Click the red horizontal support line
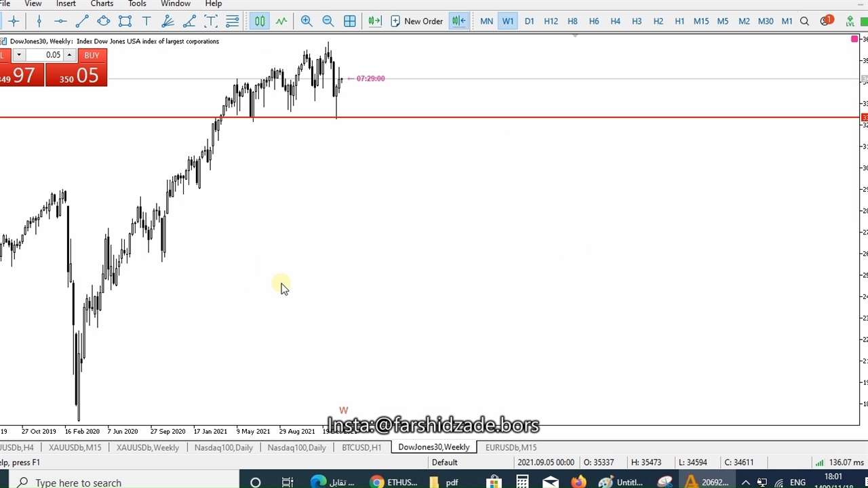The image size is (868, 488). coord(542,117)
